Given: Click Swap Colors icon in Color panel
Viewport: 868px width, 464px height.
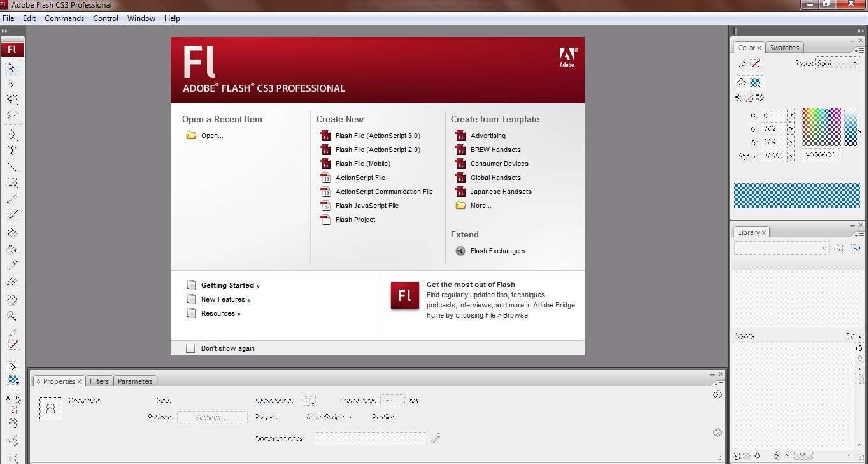Looking at the screenshot, I should click(x=759, y=98).
